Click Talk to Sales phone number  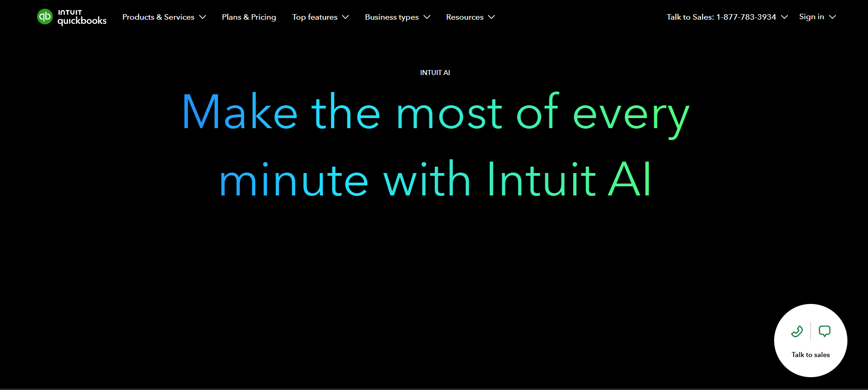[721, 17]
